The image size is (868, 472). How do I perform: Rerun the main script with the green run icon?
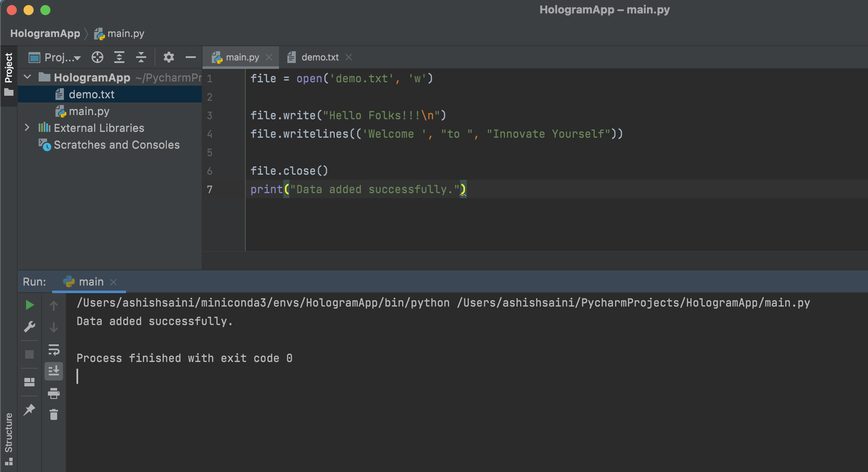(29, 305)
